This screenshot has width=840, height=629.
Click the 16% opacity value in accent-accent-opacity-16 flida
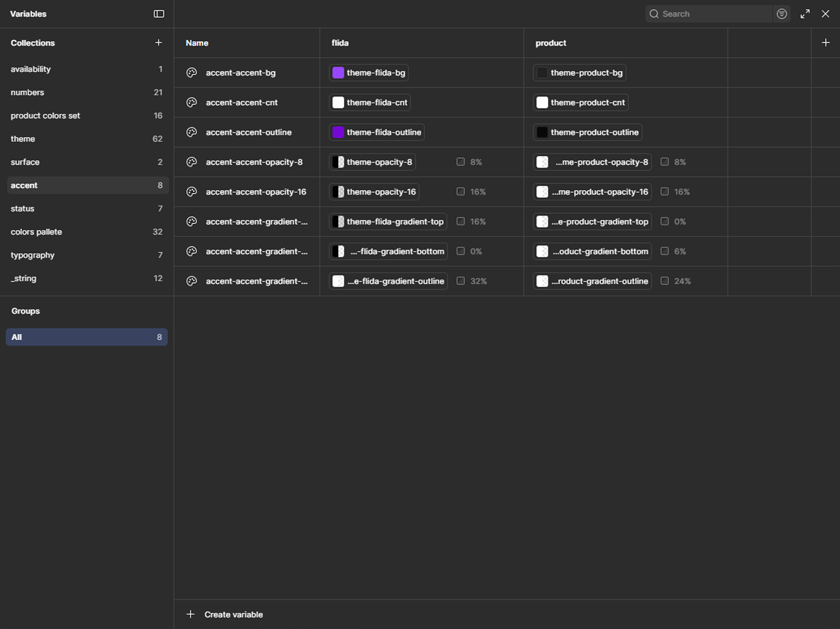coord(478,192)
